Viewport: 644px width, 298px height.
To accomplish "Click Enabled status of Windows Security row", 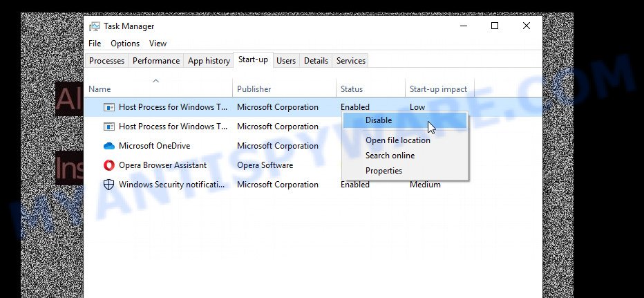I will coord(355,185).
